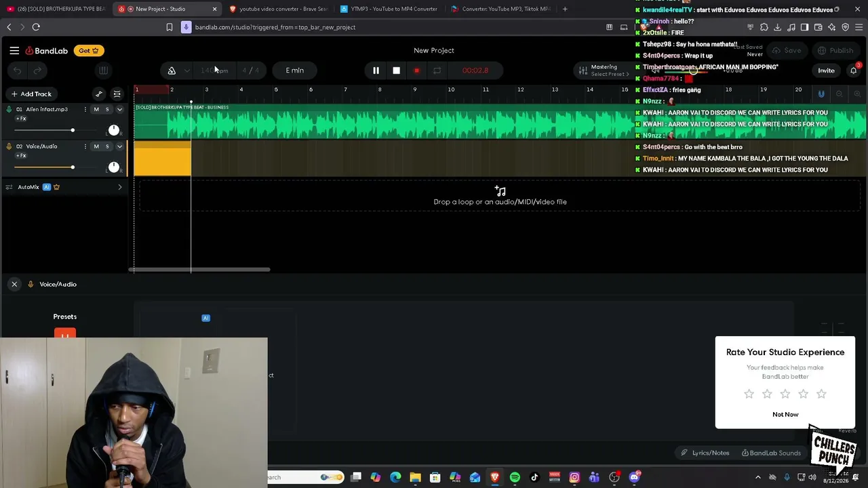Toggle the snap-to-grid magnet
Viewport: 868px width, 488px height.
click(x=821, y=94)
